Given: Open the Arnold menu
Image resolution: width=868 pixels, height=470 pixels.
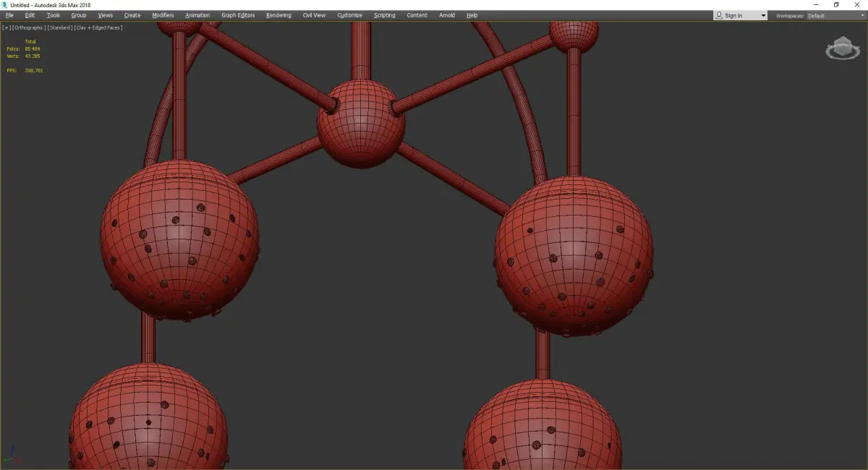Looking at the screenshot, I should tap(447, 15).
